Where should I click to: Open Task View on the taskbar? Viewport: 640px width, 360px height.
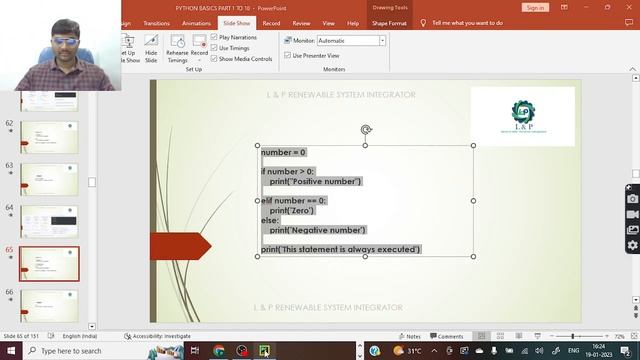(195, 351)
